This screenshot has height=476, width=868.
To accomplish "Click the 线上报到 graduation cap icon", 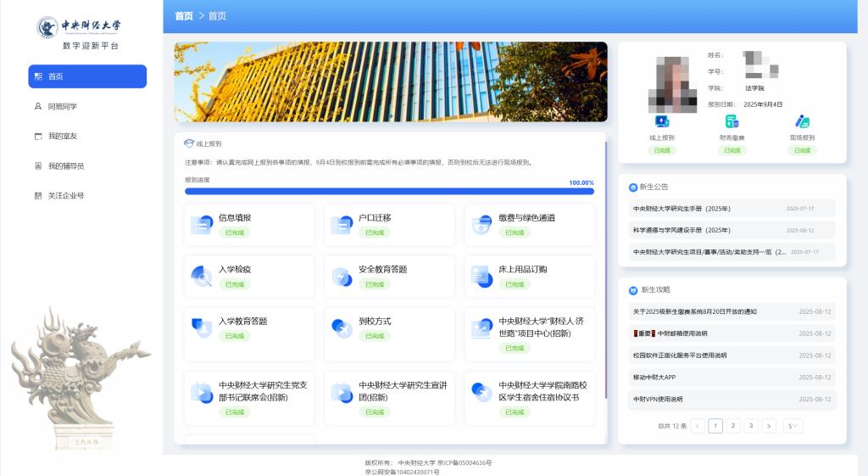I will (189, 143).
